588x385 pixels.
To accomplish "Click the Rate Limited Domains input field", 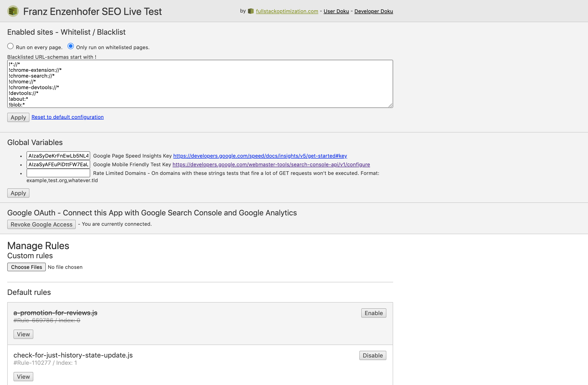I will coord(58,173).
